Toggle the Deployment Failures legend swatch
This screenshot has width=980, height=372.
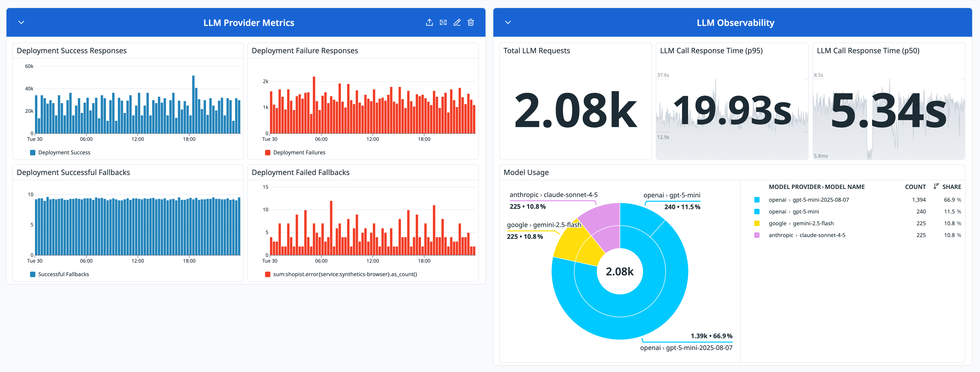267,153
